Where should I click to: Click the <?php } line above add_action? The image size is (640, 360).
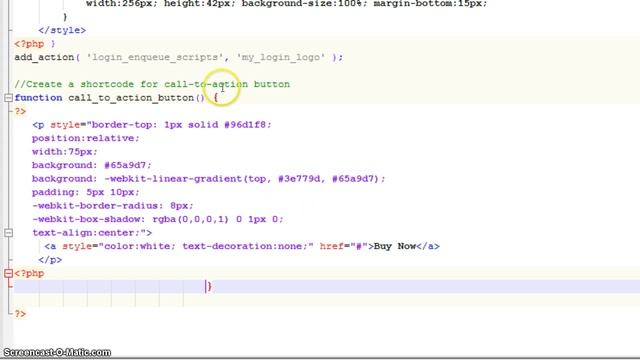click(35, 44)
